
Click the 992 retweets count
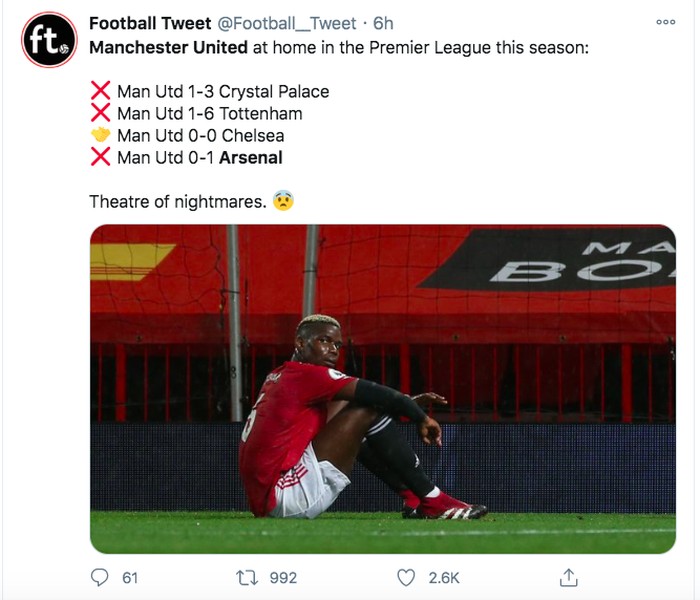tap(283, 578)
